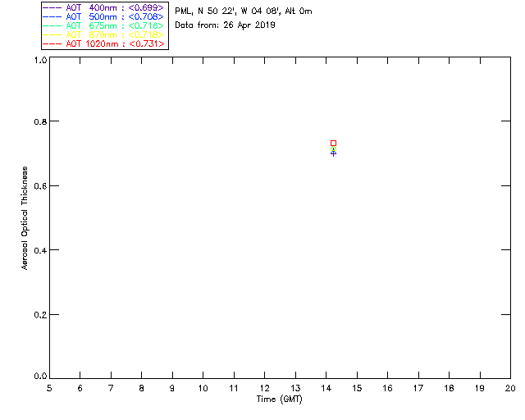Click the AOT 870nm legend entry
Image resolution: width=525 pixels, height=420 pixels.
(x=103, y=34)
